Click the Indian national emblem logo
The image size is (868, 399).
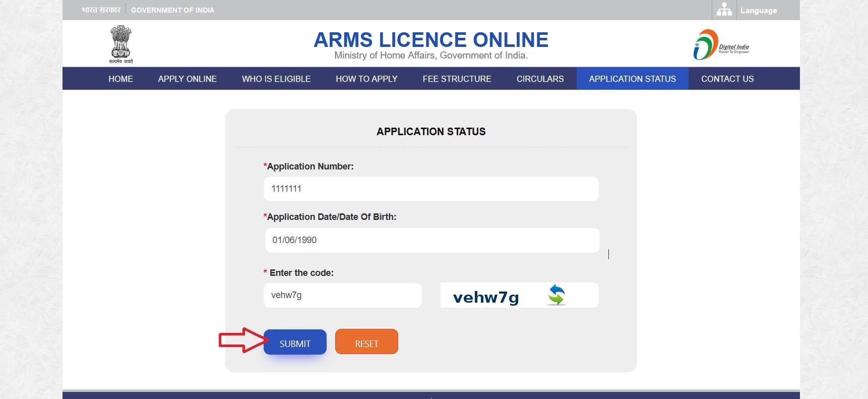(x=121, y=44)
